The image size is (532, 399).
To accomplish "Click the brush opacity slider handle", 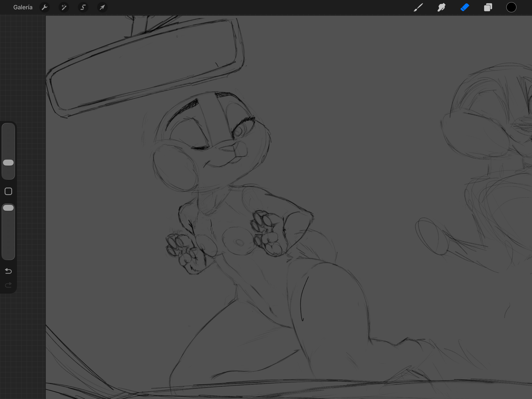I will [x=8, y=208].
